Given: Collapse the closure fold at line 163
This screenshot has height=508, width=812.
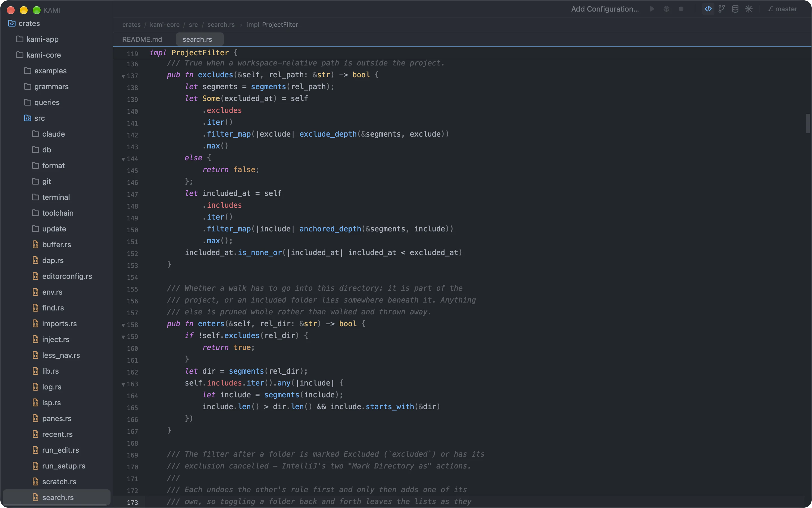Looking at the screenshot, I should pos(123,384).
